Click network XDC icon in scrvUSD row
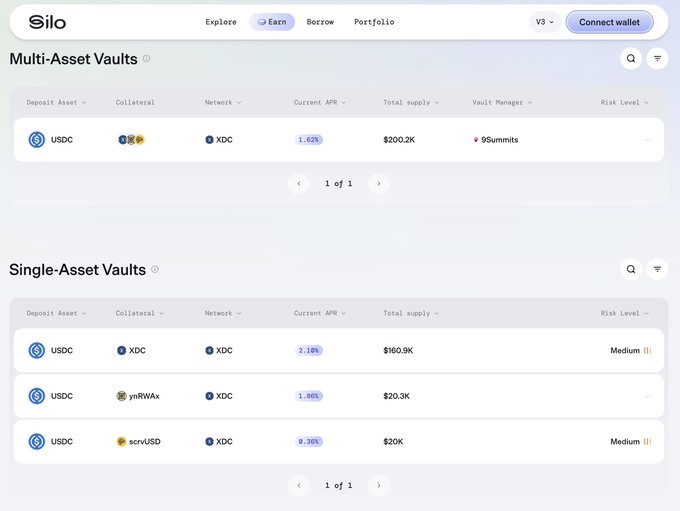The image size is (680, 511). pyautogui.click(x=209, y=442)
